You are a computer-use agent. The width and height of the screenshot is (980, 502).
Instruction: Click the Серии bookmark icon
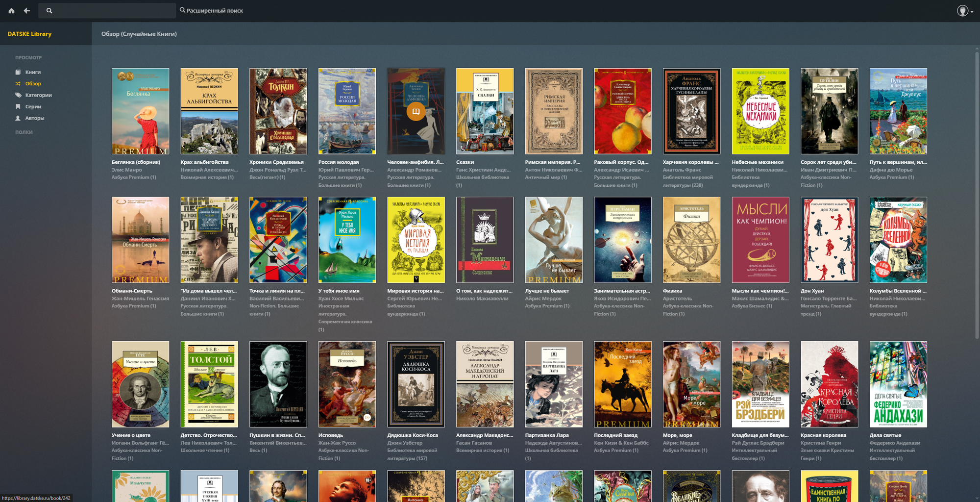(x=18, y=106)
